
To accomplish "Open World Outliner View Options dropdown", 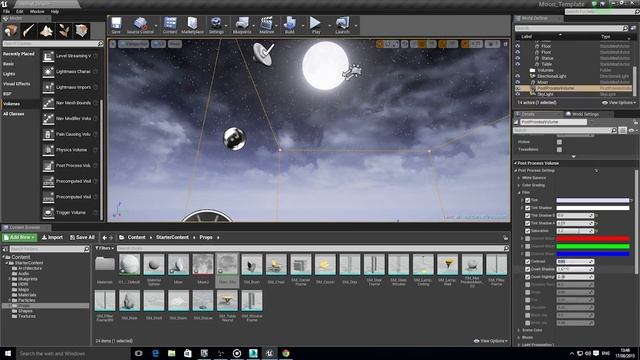I will point(619,103).
